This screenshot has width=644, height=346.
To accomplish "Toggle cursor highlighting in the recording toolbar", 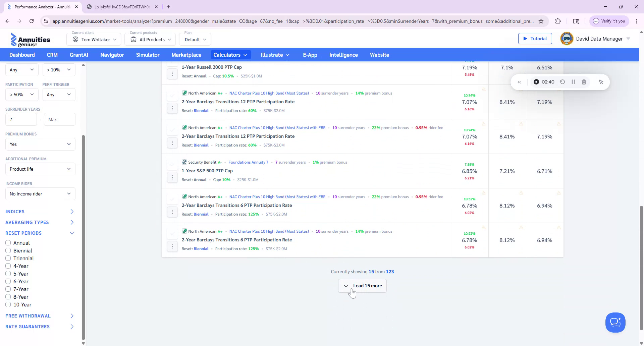I will pyautogui.click(x=601, y=82).
